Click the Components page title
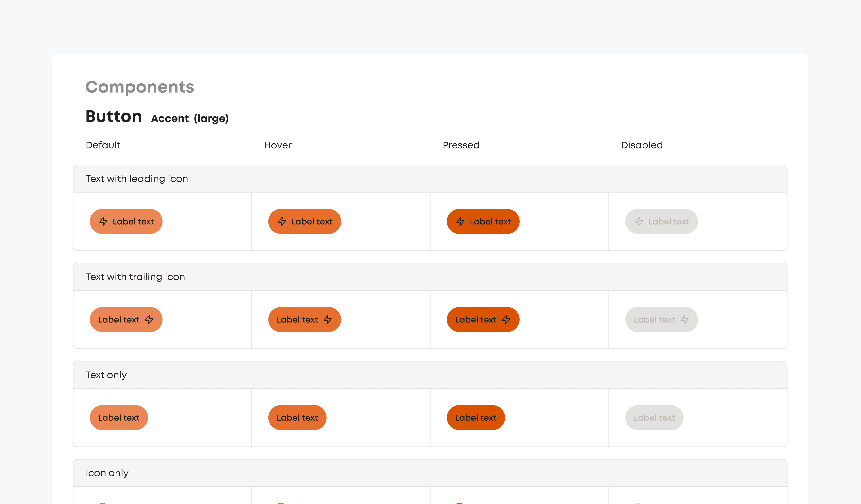Image resolution: width=861 pixels, height=504 pixels. click(x=140, y=87)
